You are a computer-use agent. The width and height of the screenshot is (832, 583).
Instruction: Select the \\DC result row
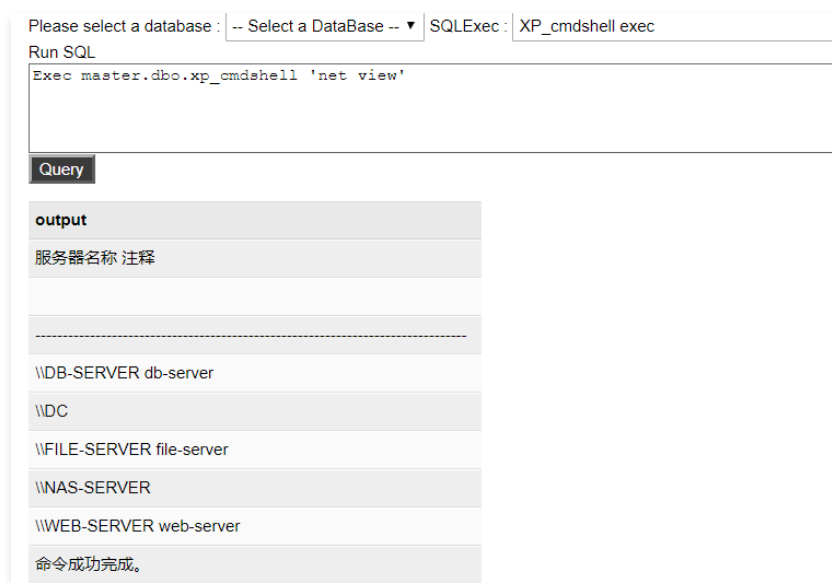pyautogui.click(x=255, y=411)
